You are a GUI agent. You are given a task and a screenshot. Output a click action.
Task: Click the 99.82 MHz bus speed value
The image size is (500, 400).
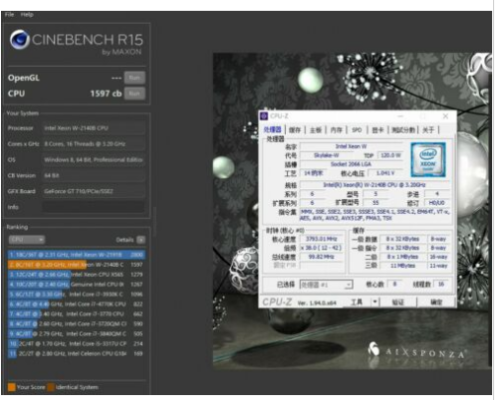322,257
